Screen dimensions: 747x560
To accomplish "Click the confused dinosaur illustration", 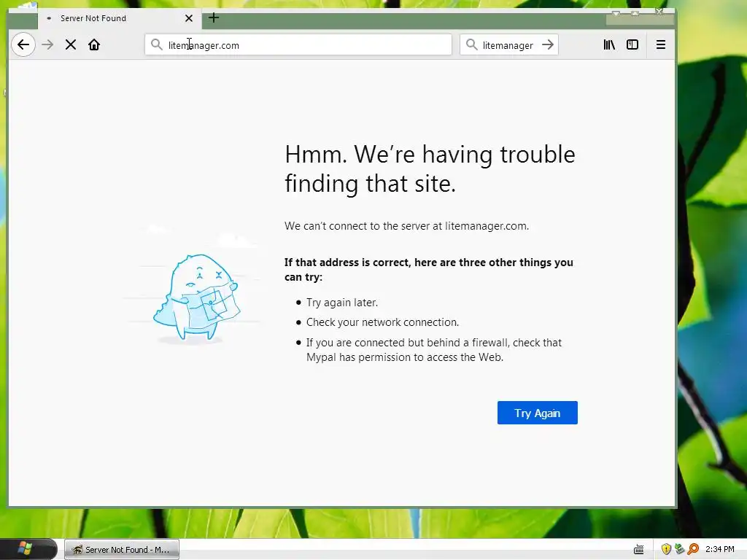I will coord(197,297).
